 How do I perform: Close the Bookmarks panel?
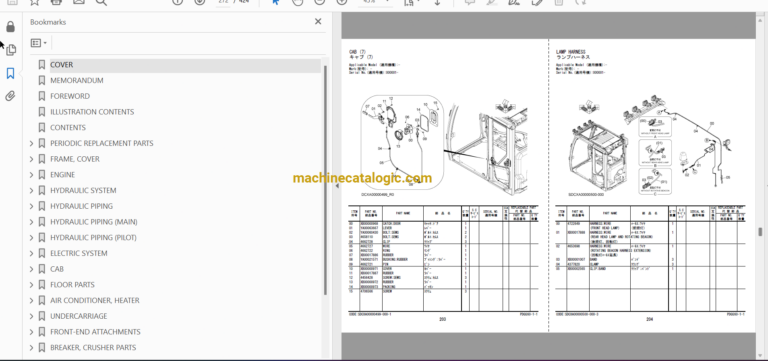pyautogui.click(x=318, y=22)
